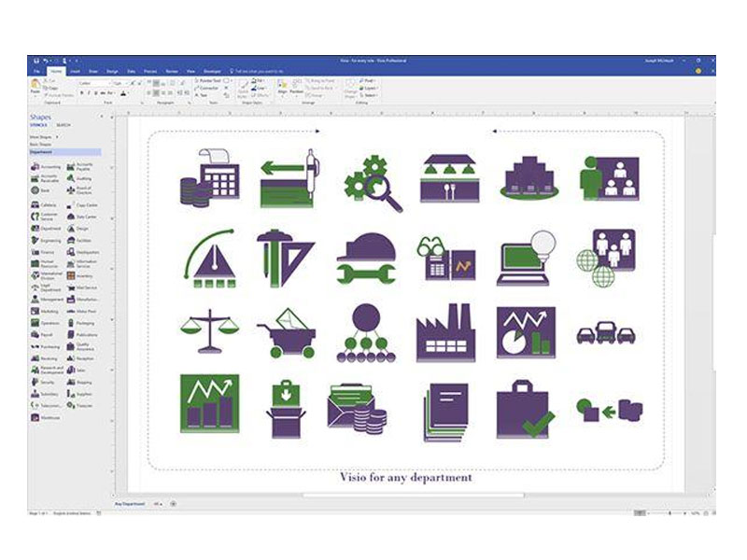The width and height of the screenshot is (747, 560).
Task: Click the Any Department page tab
Action: 130,504
